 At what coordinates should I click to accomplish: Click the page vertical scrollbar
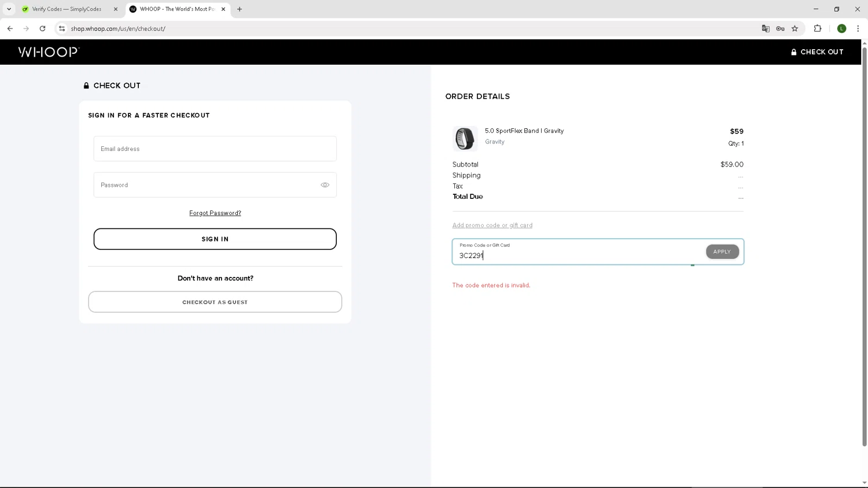click(x=865, y=246)
